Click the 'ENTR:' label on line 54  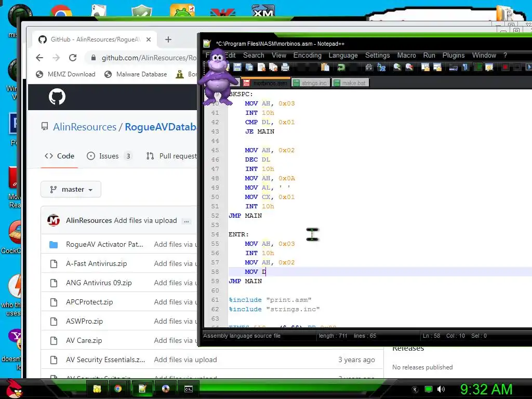click(238, 234)
